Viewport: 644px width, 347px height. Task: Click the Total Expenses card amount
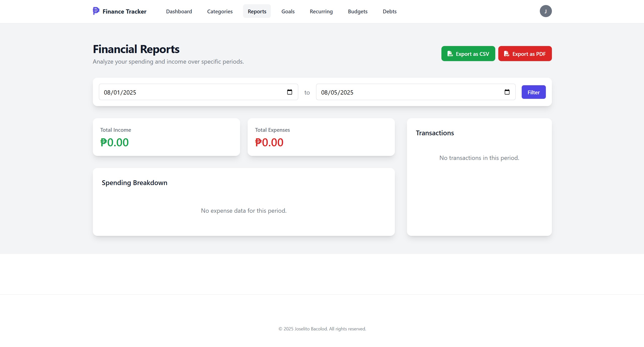click(x=269, y=143)
